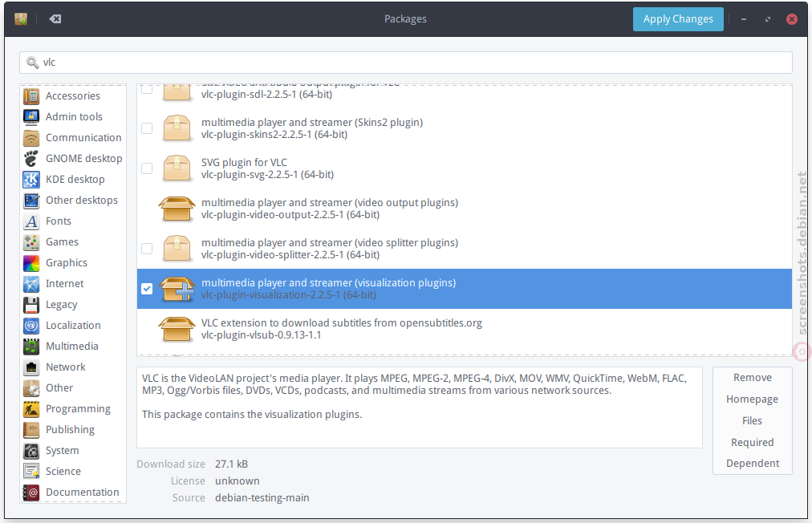Minimize the Packages window
This screenshot has width=812, height=523.
(744, 19)
